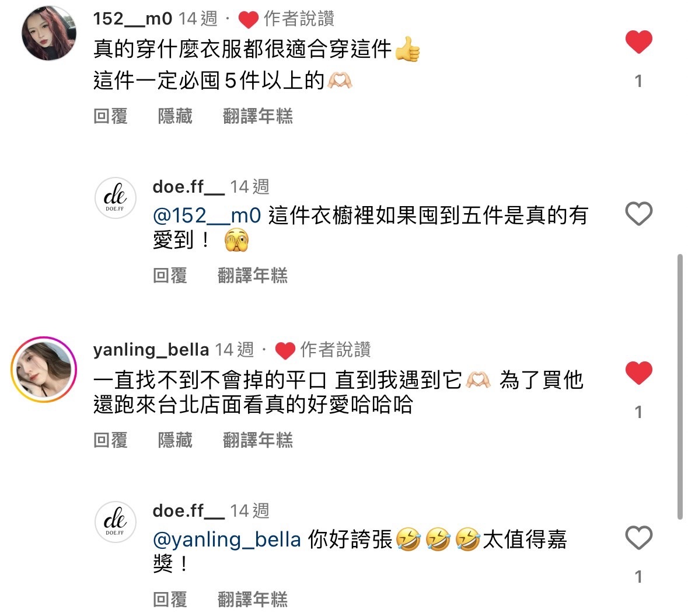Hide 152__m0's comment
The image size is (688, 616).
pos(175,116)
